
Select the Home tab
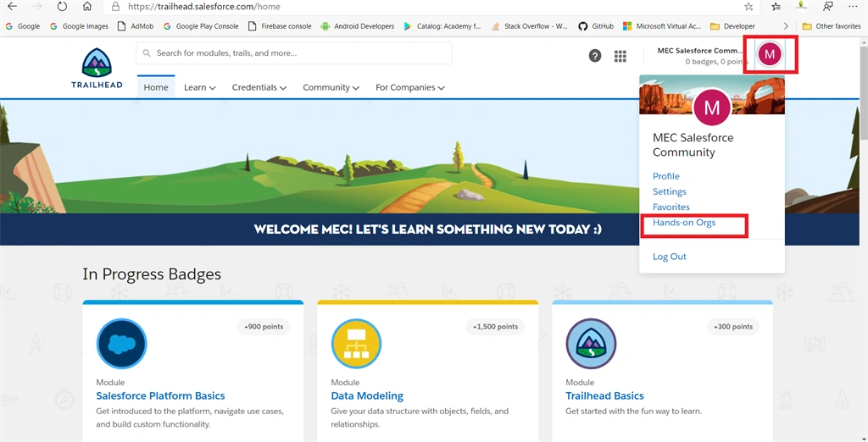tap(156, 87)
